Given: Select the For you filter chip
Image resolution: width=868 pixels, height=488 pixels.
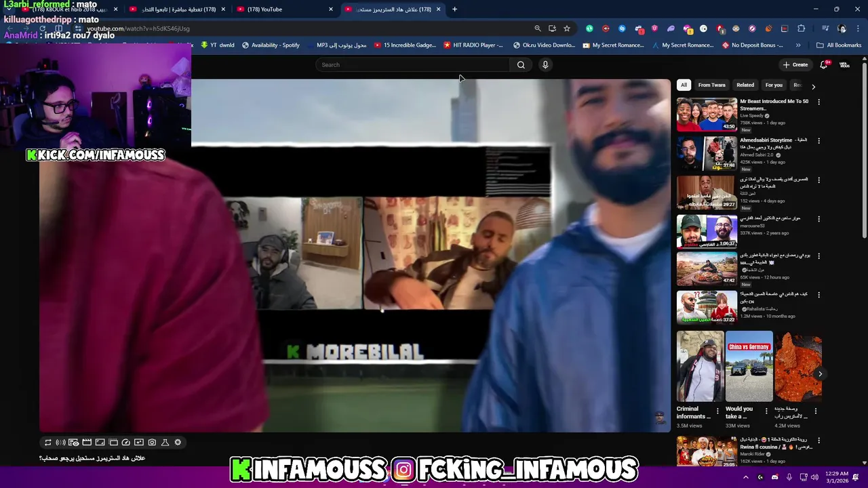Looking at the screenshot, I should [774, 85].
